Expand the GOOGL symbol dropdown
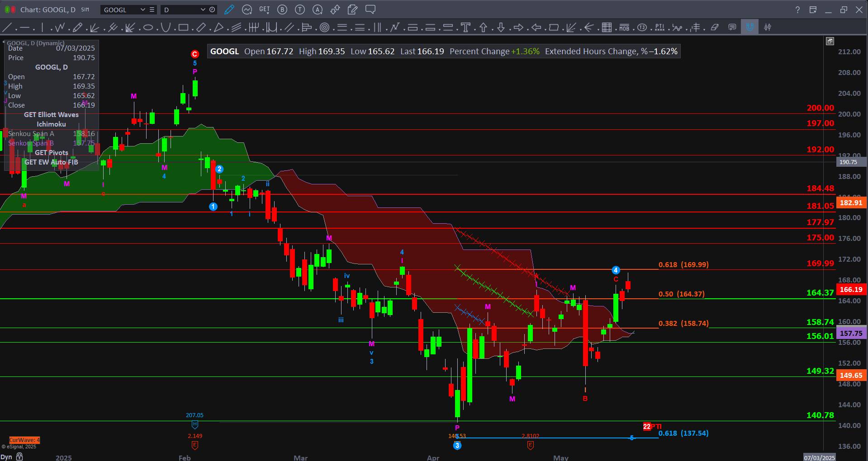868x461 pixels. [x=143, y=9]
